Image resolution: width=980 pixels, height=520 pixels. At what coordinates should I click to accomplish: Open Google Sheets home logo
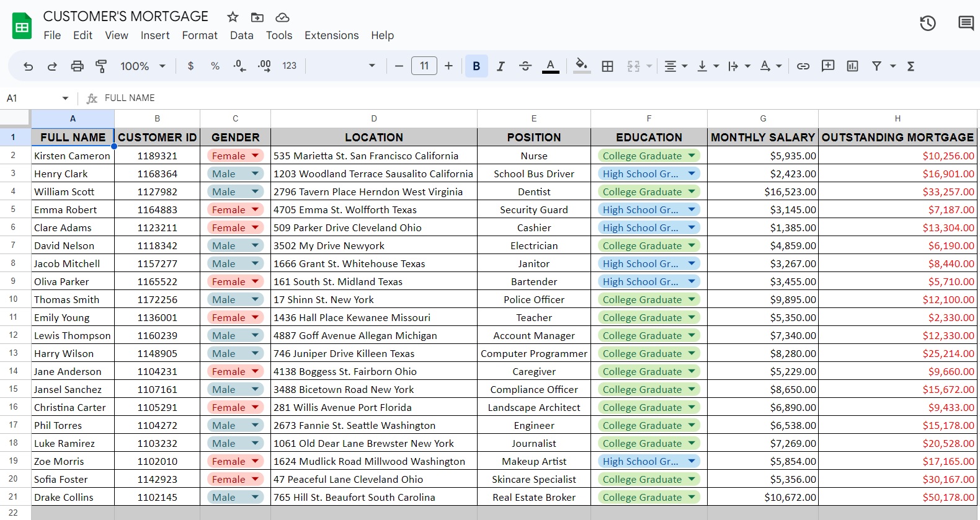point(22,26)
